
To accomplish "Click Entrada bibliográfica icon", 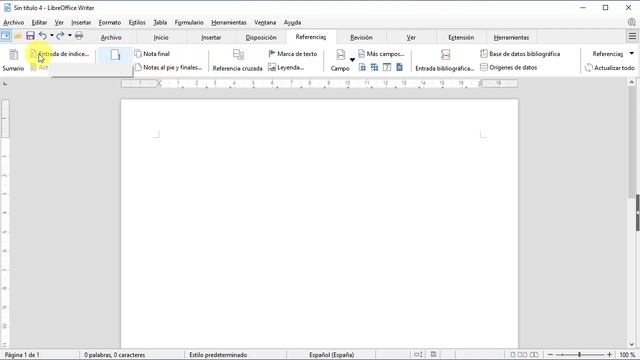I will click(445, 55).
